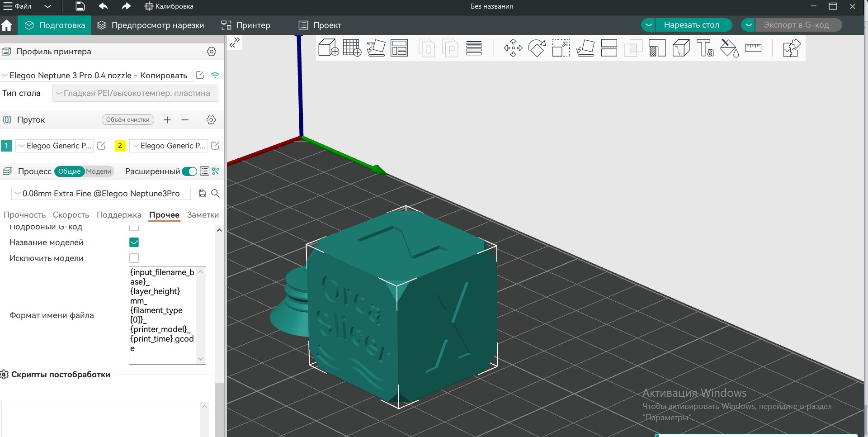
Task: Toggle the Расширенный advanced mode switch
Action: click(189, 171)
